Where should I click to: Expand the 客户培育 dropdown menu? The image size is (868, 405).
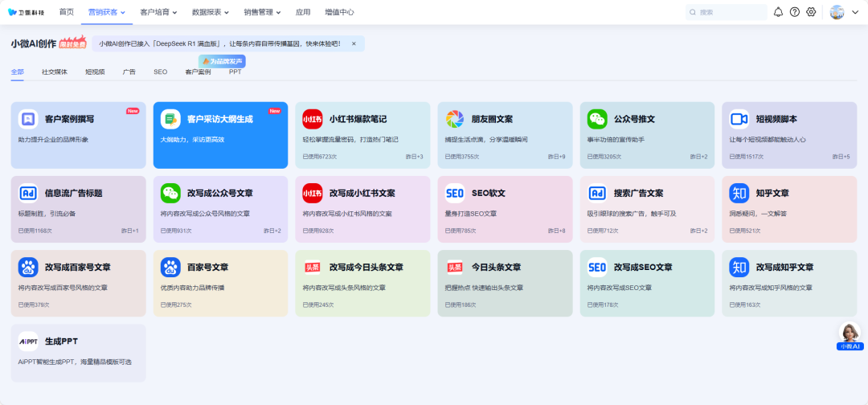tap(158, 12)
